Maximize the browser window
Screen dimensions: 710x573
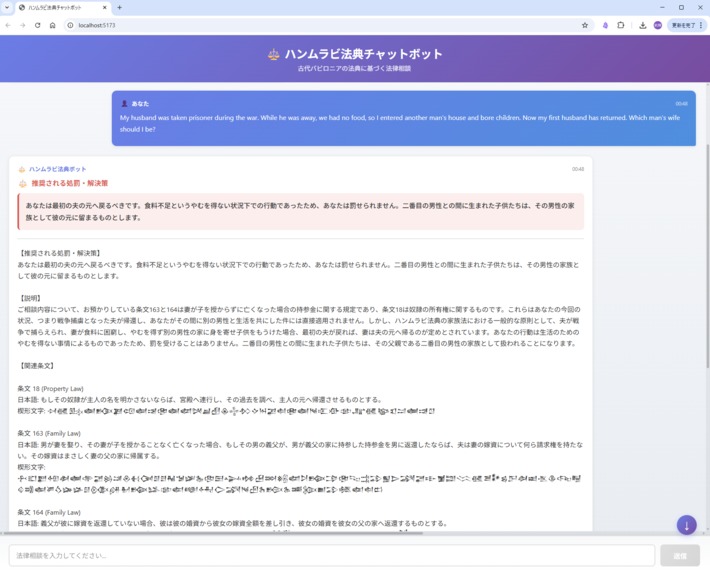click(681, 8)
